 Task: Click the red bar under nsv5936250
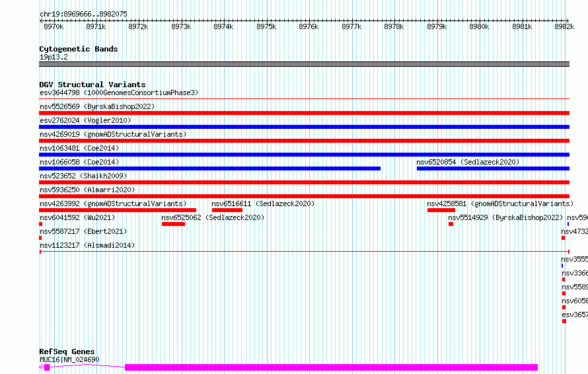coord(304,196)
